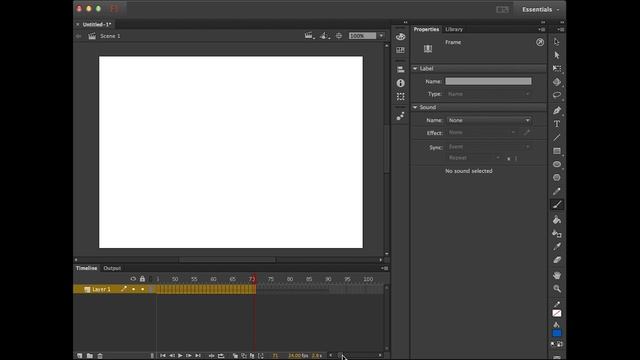
Task: Select the Eyedropper tool
Action: pos(557,247)
